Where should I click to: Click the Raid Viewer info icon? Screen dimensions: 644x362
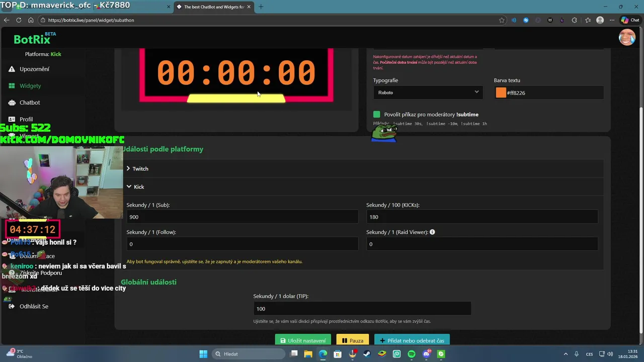pos(432,232)
